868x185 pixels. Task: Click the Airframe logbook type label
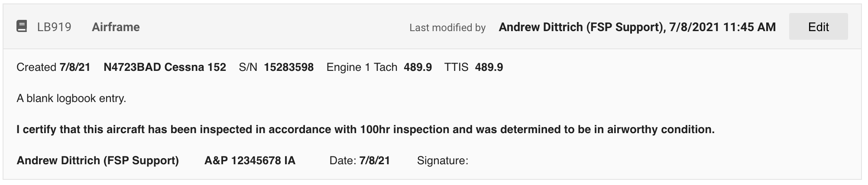click(116, 27)
